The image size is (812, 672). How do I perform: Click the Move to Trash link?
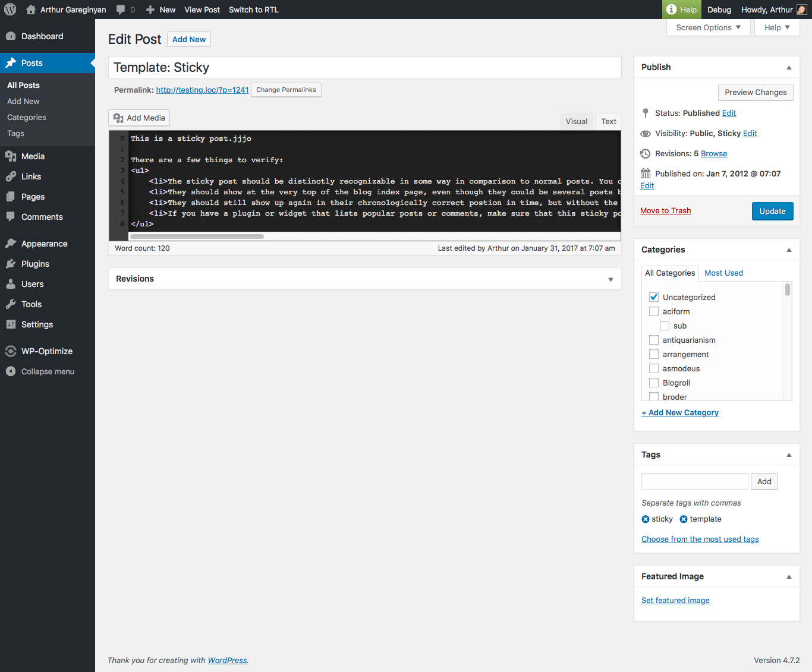665,211
